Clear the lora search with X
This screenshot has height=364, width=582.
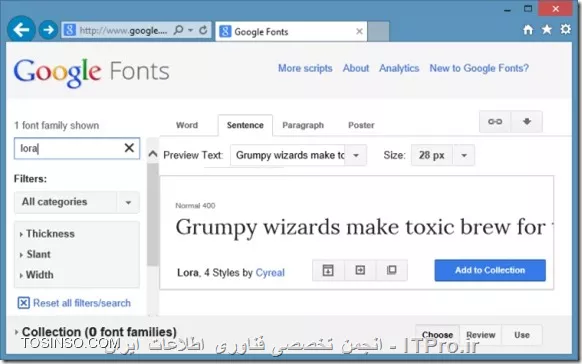tap(129, 148)
